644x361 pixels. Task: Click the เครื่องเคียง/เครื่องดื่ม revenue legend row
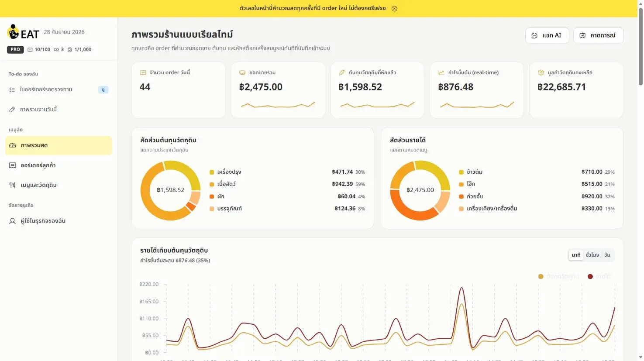click(x=537, y=209)
